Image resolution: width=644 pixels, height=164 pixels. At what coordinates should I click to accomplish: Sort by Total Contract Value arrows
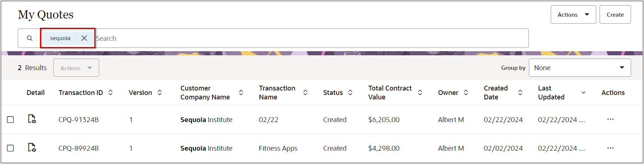pyautogui.click(x=420, y=93)
